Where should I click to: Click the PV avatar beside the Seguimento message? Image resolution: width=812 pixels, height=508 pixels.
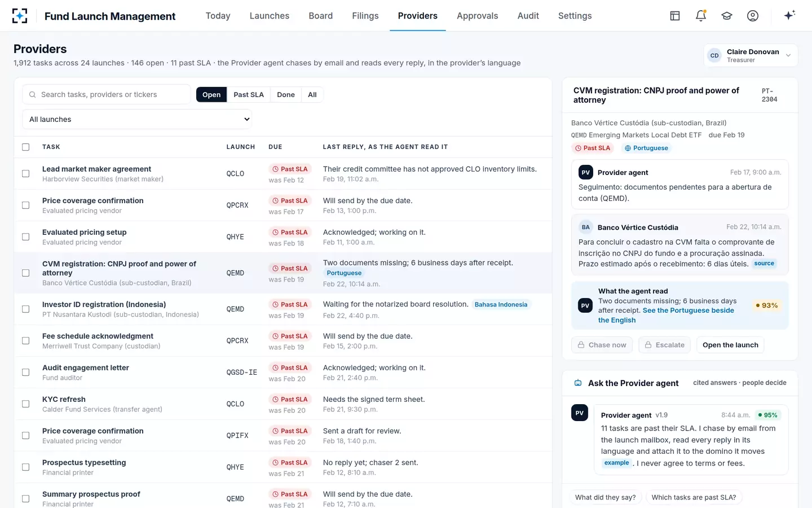coord(586,173)
